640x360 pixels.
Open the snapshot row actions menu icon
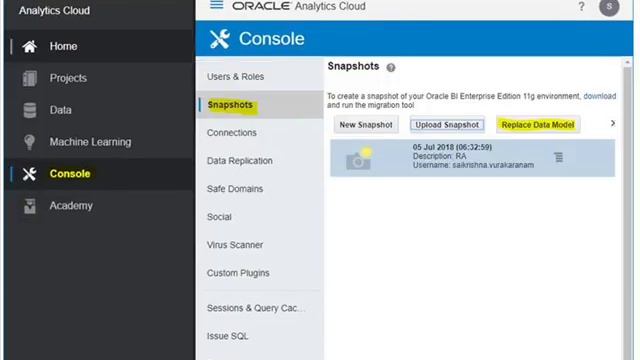558,157
